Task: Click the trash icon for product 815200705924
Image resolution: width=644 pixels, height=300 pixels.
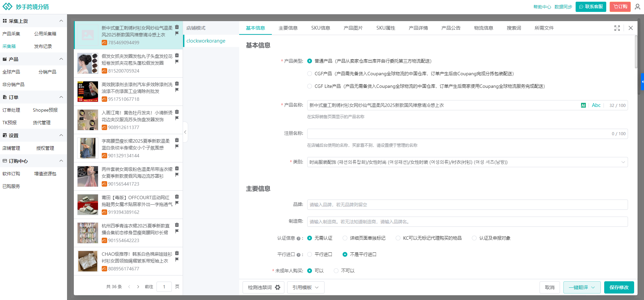Action: pyautogui.click(x=177, y=55)
